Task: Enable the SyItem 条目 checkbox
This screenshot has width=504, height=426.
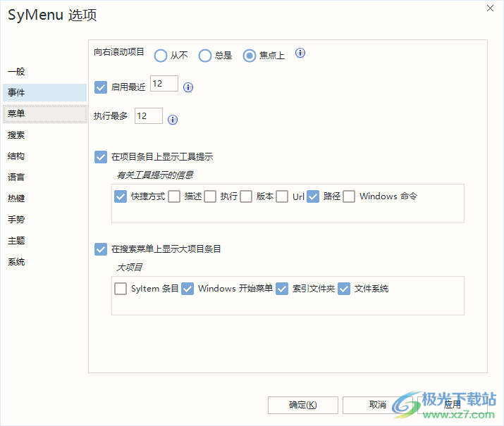Action: (121, 289)
